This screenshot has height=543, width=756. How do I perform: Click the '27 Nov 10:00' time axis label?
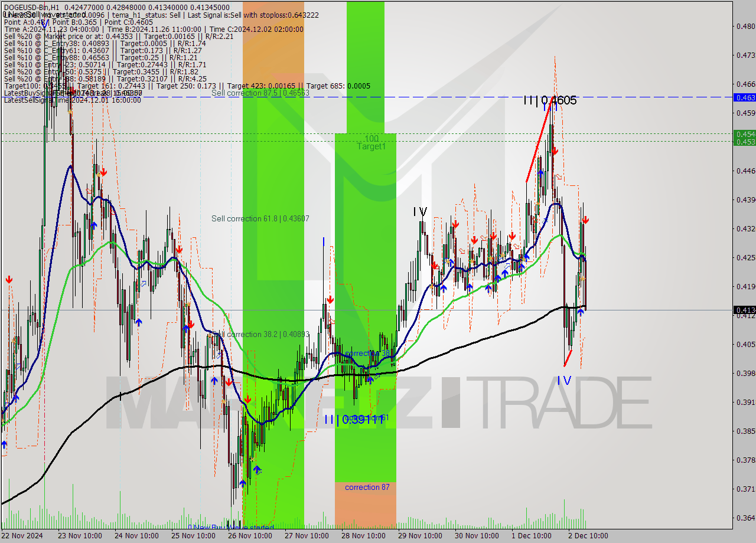(307, 536)
